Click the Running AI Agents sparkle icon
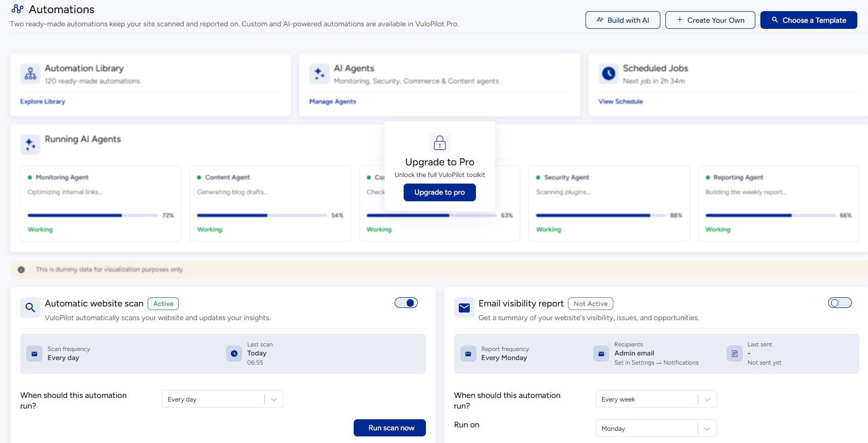Screen dimensions: 868x443 click(x=30, y=145)
